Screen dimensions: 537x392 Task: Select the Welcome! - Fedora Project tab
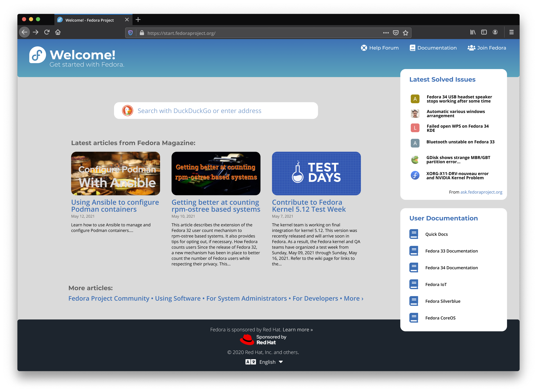click(93, 20)
